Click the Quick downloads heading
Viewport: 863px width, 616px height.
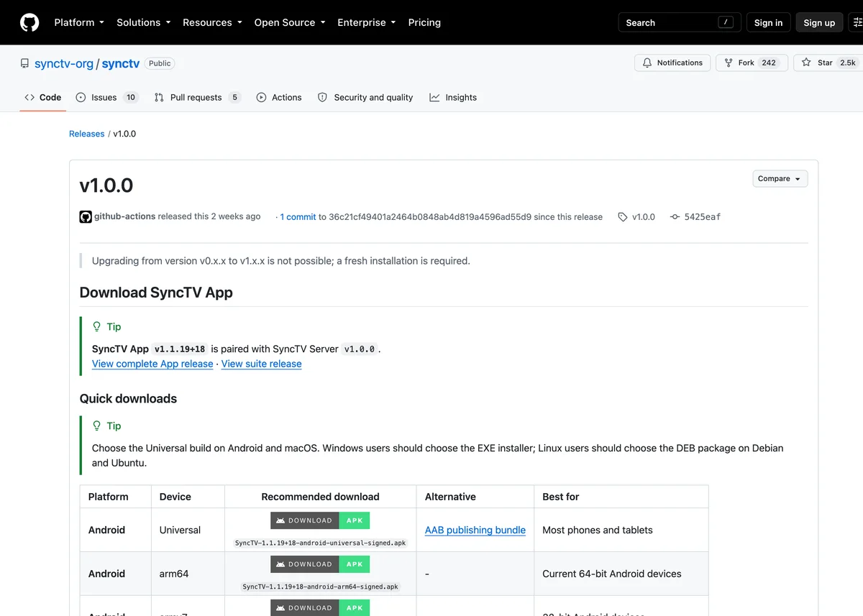tap(128, 398)
